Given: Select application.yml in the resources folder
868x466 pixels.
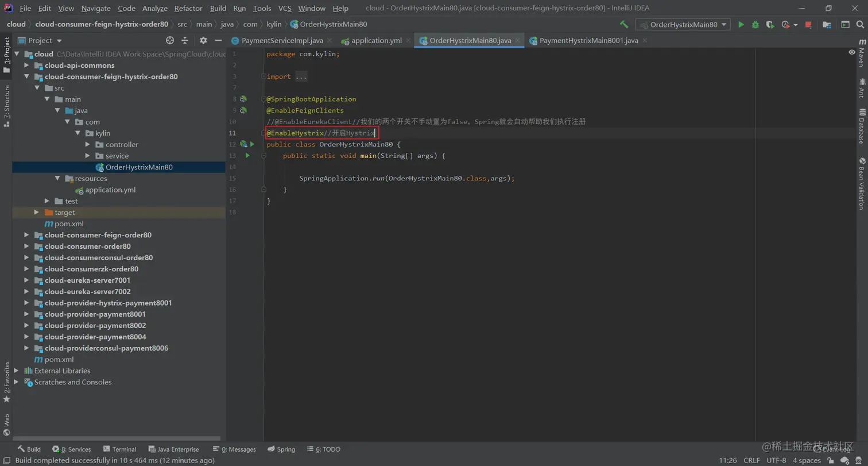Looking at the screenshot, I should coord(110,190).
